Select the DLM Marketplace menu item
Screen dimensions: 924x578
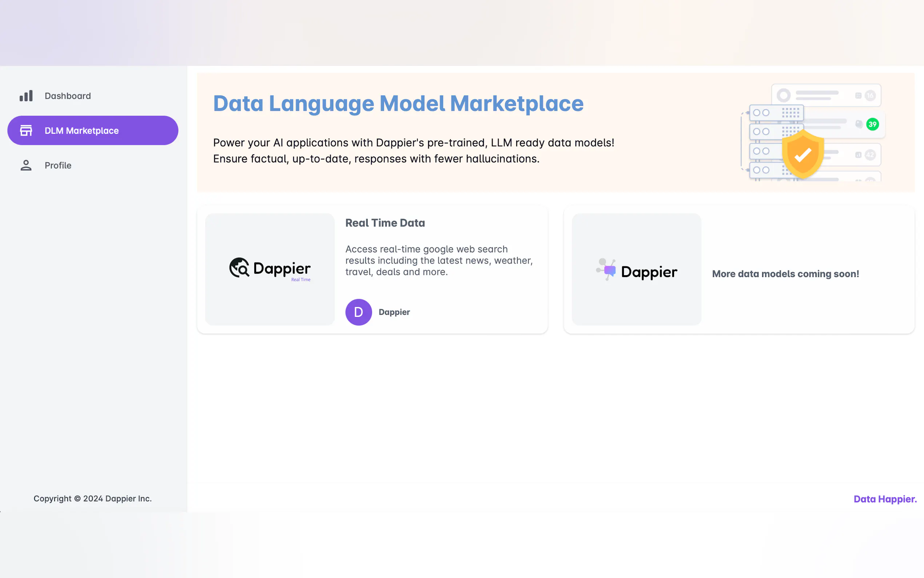click(81, 131)
